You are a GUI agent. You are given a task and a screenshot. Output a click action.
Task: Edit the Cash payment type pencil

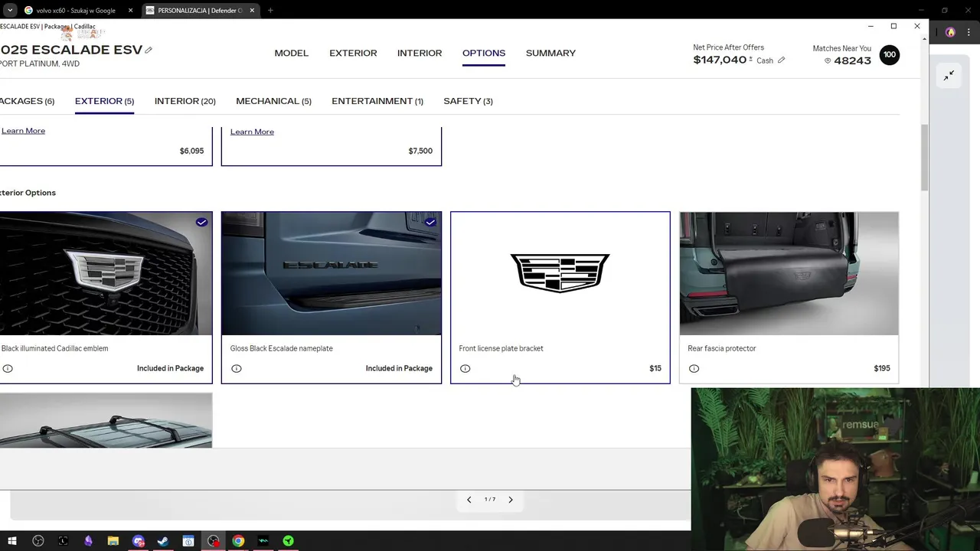point(781,60)
